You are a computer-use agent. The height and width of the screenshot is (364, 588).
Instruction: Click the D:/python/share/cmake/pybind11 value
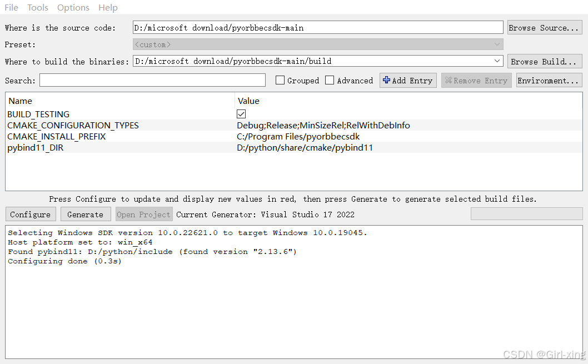click(305, 148)
